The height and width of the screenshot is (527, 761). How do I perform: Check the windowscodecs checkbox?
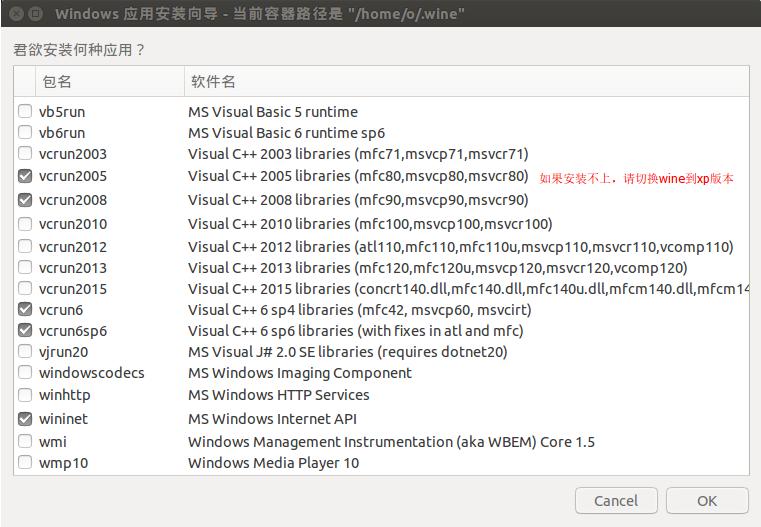tap(25, 373)
